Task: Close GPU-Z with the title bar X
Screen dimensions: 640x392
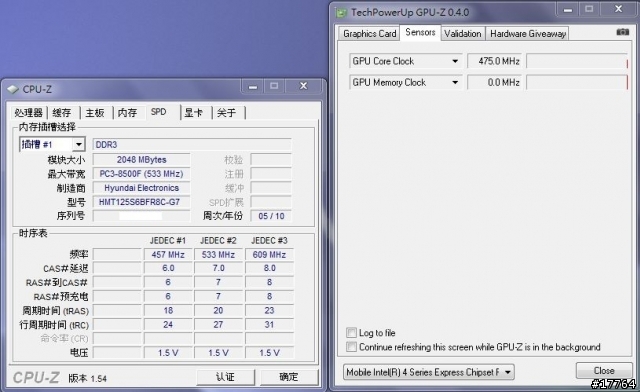Action: coord(618,9)
